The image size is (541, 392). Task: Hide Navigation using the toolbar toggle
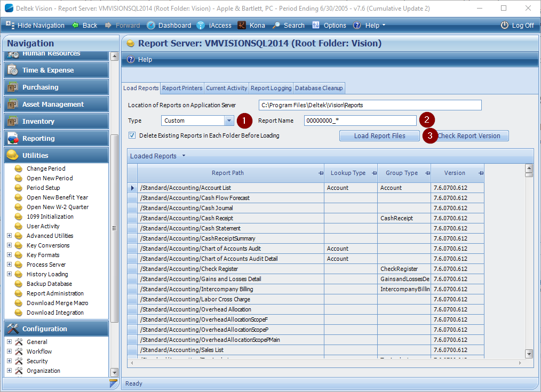point(37,25)
